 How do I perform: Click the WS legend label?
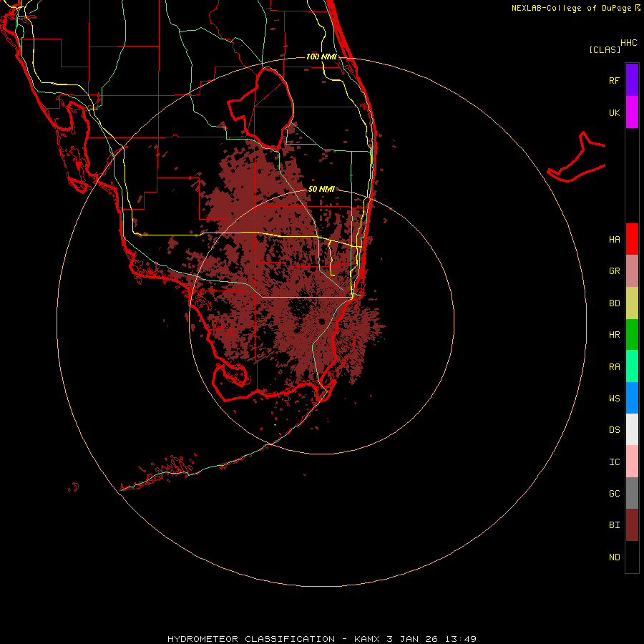pos(614,399)
